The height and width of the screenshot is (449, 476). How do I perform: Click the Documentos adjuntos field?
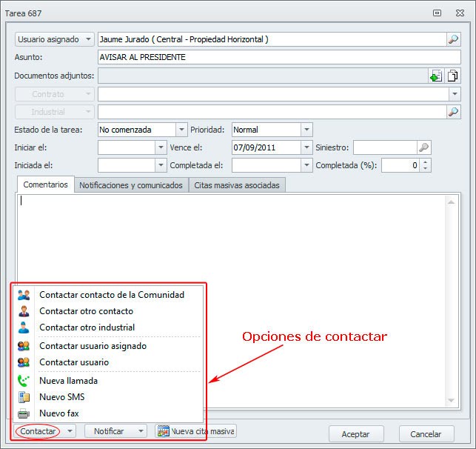pos(263,76)
